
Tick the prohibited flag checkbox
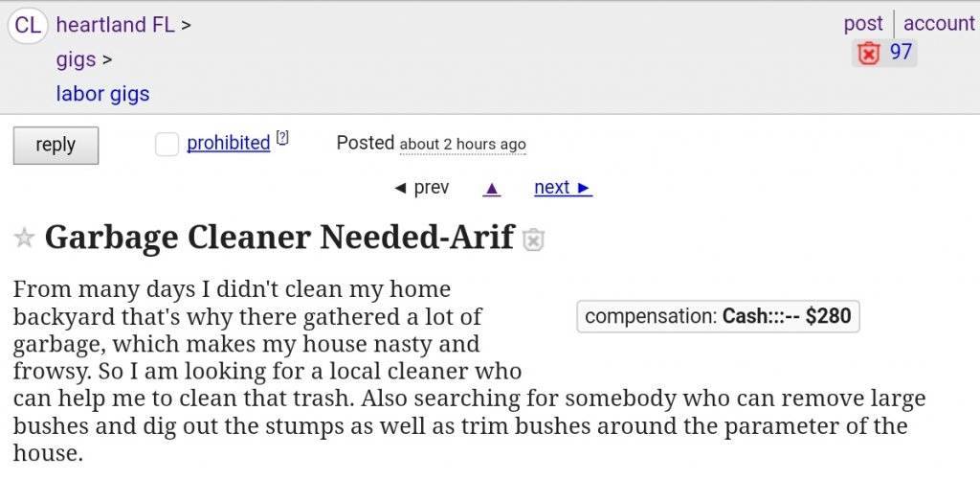pyautogui.click(x=167, y=144)
